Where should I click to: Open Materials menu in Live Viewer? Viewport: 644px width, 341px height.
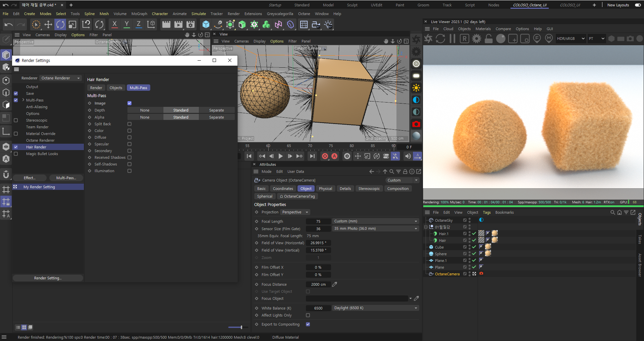483,29
